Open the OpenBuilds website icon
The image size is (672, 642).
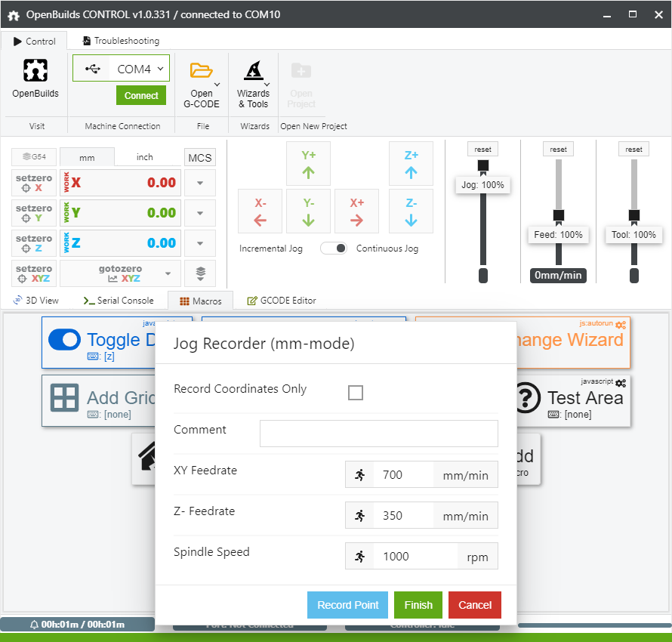(35, 70)
